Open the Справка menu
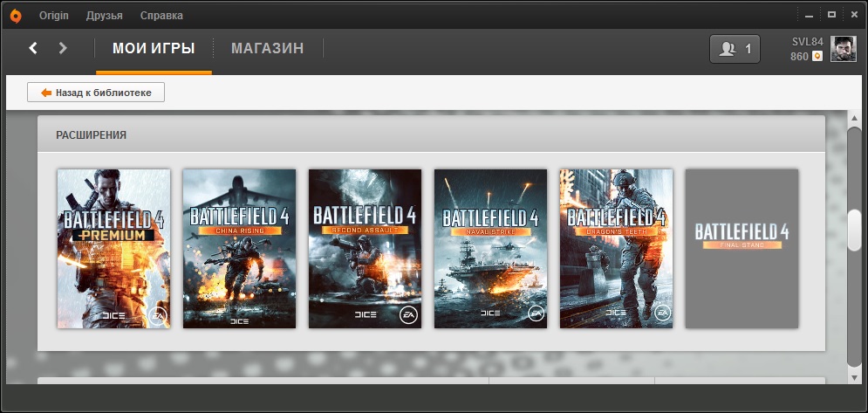The width and height of the screenshot is (868, 413). pyautogui.click(x=161, y=16)
